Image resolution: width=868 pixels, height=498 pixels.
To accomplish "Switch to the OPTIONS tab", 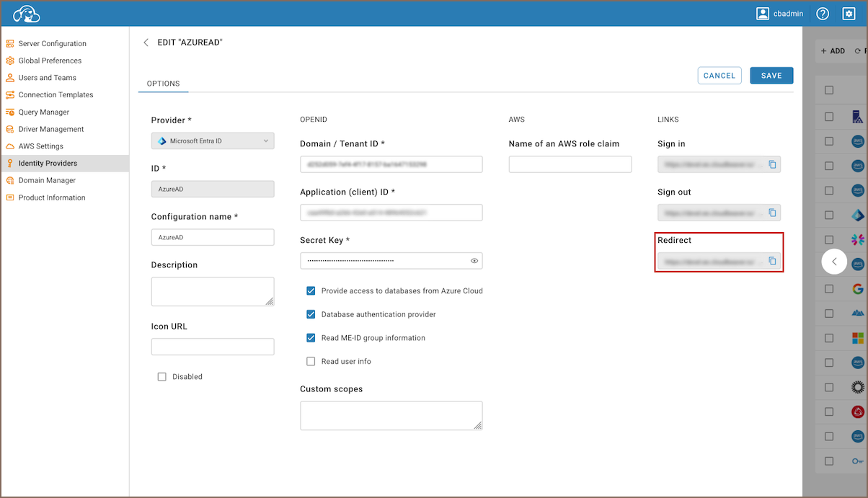I will pyautogui.click(x=163, y=84).
